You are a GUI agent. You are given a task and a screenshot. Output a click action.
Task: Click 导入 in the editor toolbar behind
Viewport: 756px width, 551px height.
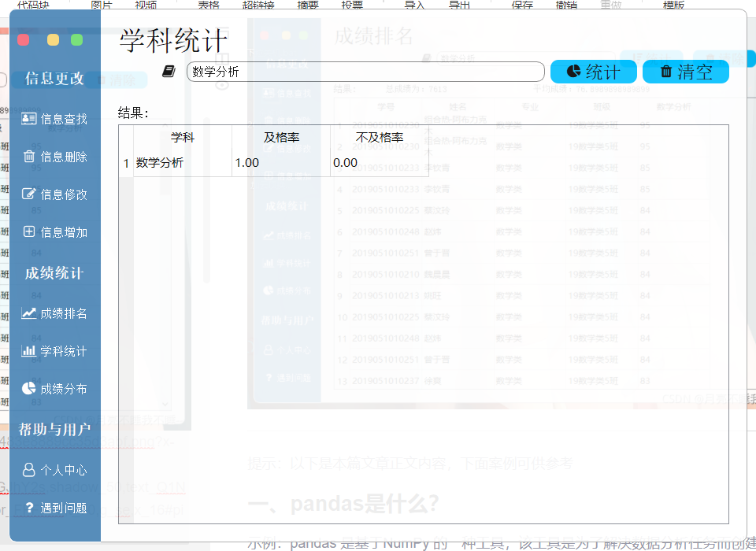[415, 5]
